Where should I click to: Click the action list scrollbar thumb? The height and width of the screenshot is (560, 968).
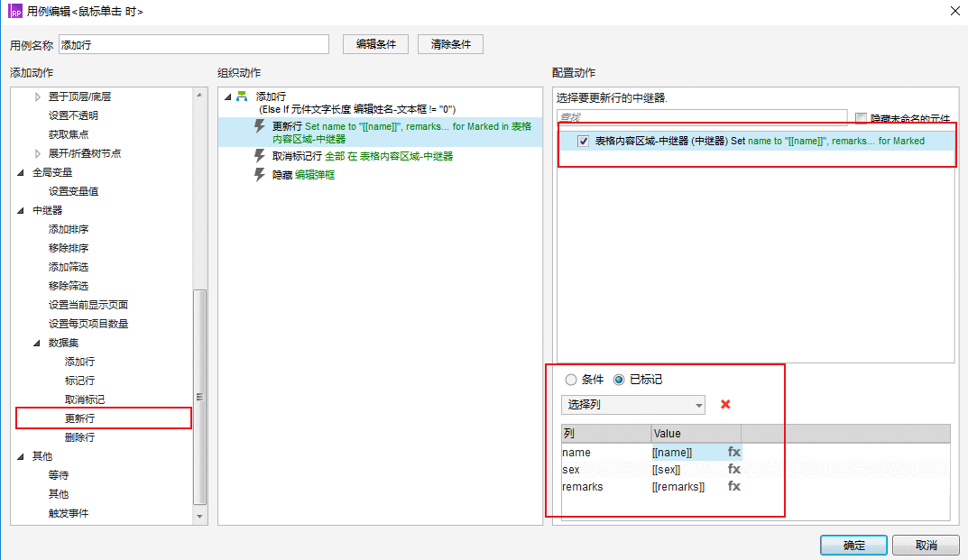pos(199,397)
